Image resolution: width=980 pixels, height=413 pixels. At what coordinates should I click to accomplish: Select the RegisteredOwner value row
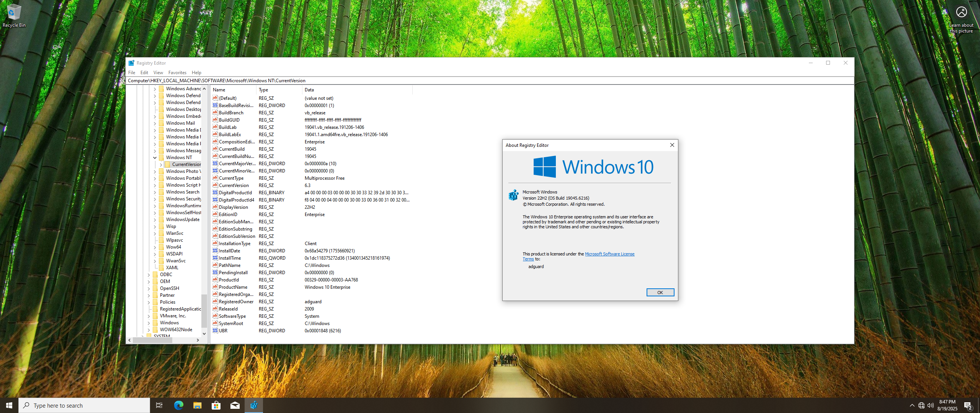click(x=311, y=302)
